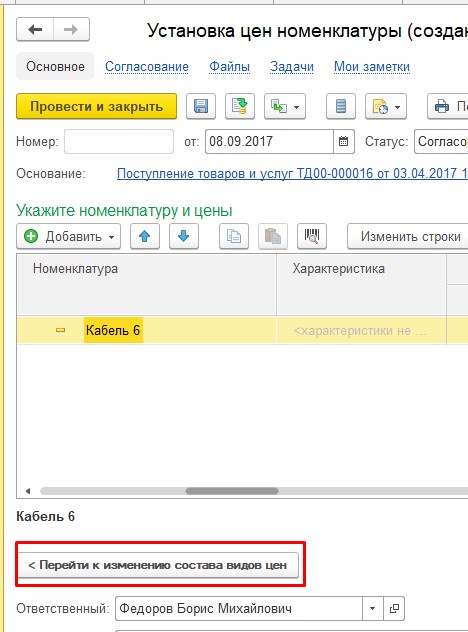Open the Поступление товаров и услуг link
Viewport: 468px width, 632px height.
(292, 174)
